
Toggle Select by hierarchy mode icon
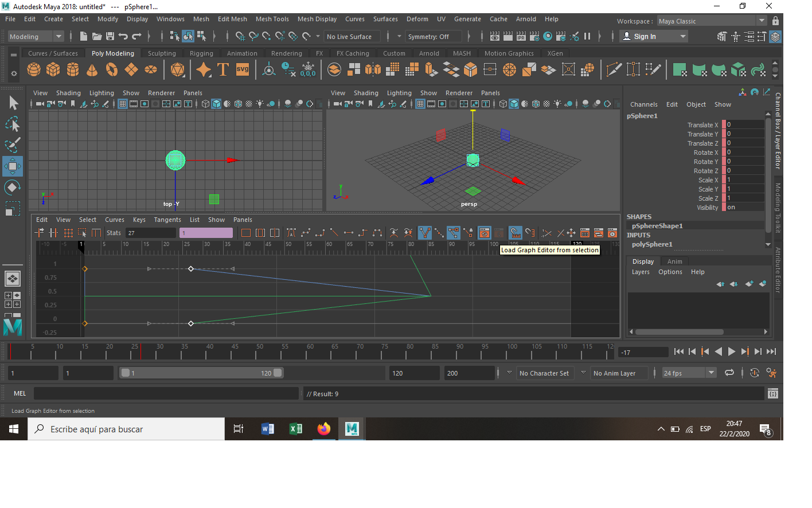[x=175, y=37]
